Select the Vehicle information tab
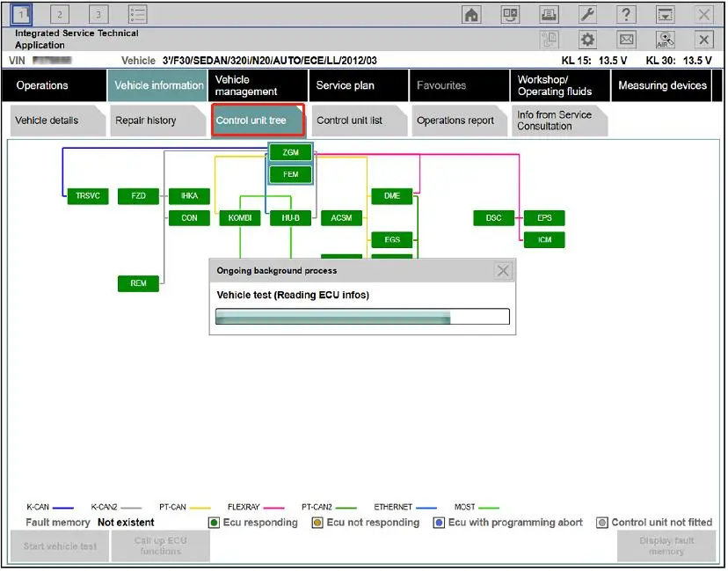This screenshot has height=571, width=728. coord(157,85)
